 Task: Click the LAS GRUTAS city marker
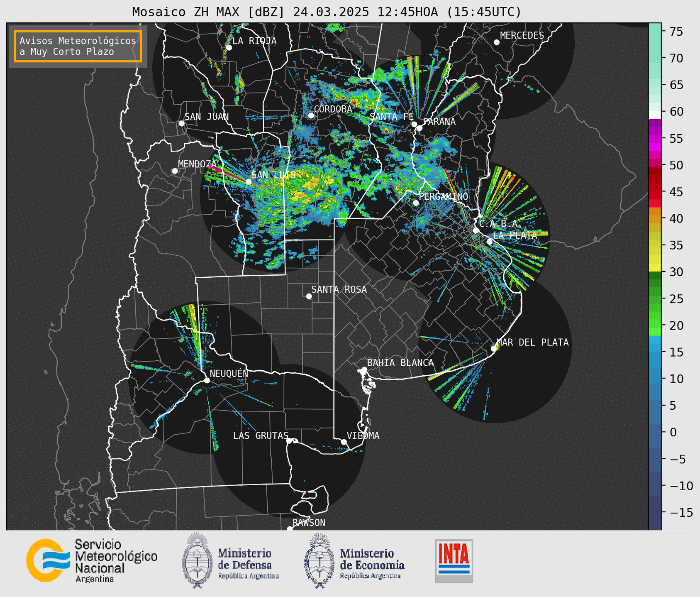(x=289, y=440)
